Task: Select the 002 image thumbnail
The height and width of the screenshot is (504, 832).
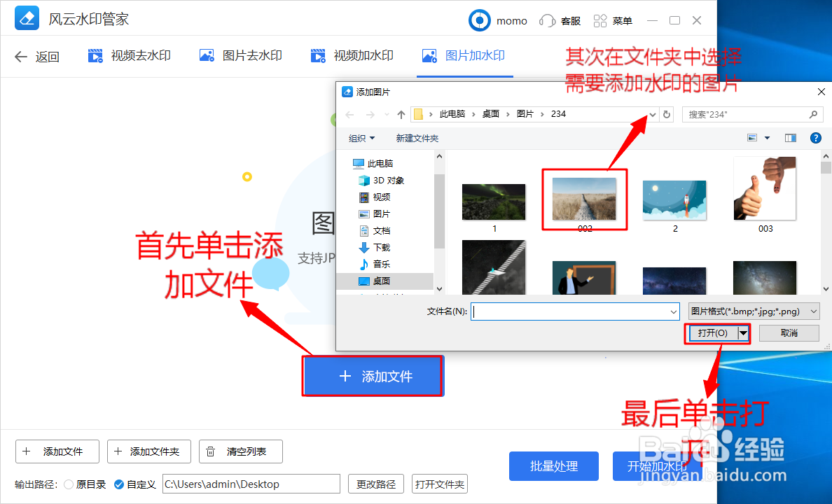Action: coord(584,198)
